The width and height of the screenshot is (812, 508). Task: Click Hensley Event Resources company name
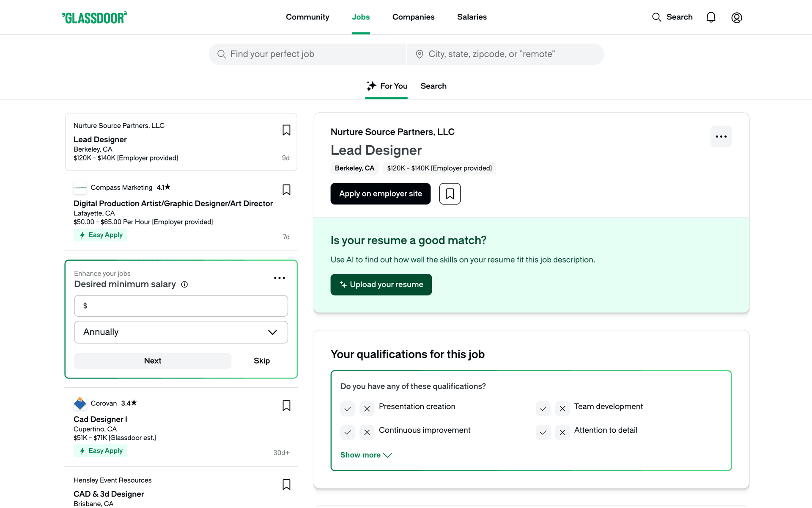(112, 480)
